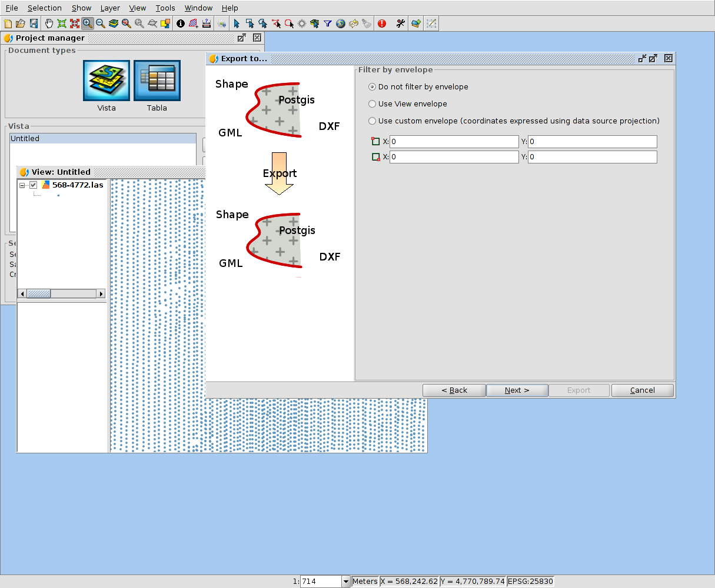715x588 pixels.
Task: Click the red exclamation mark icon
Action: point(382,24)
